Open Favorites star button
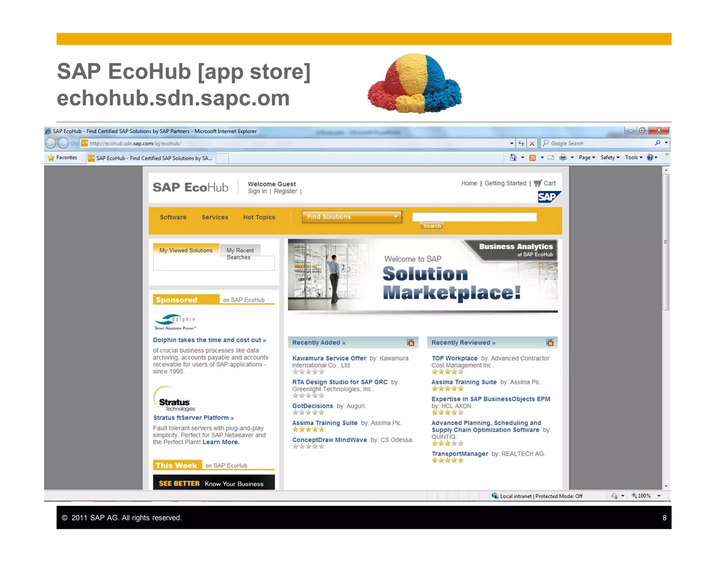The width and height of the screenshot is (728, 562). 63,157
